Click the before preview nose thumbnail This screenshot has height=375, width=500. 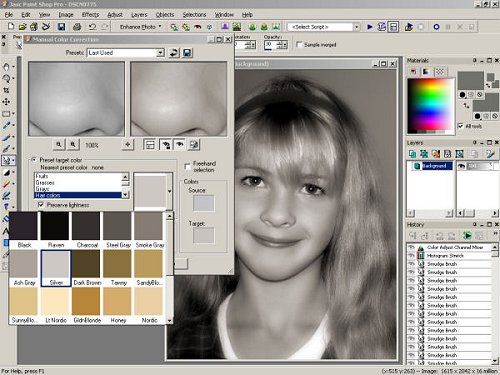click(76, 99)
